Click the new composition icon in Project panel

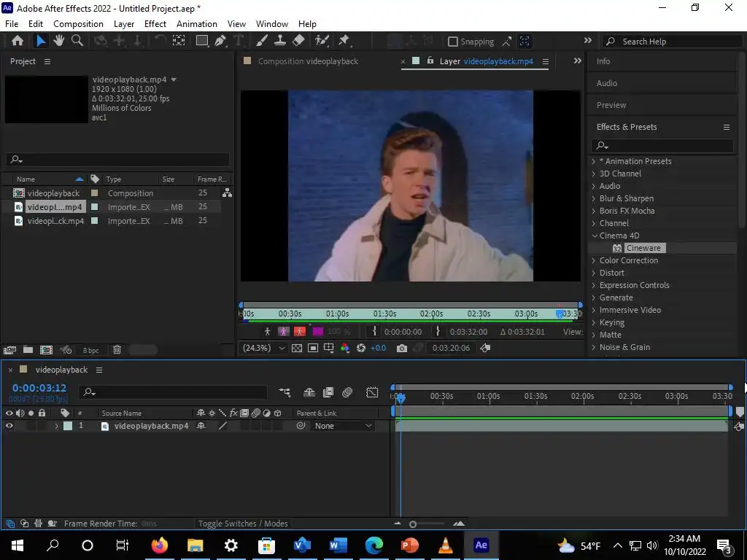pyautogui.click(x=46, y=350)
